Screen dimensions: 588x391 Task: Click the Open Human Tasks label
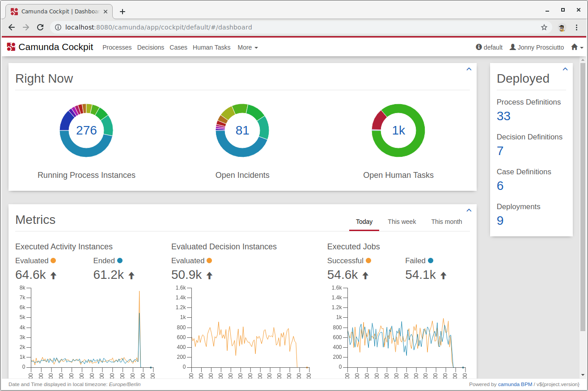coord(398,175)
